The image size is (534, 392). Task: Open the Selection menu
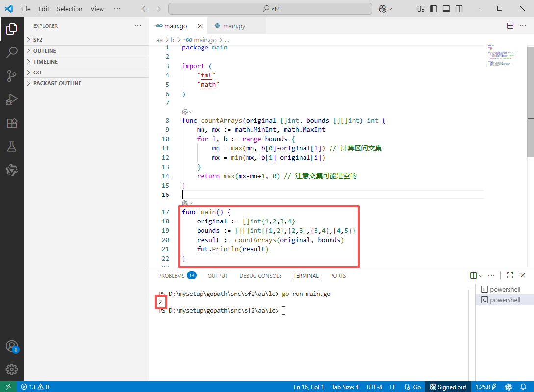click(70, 9)
